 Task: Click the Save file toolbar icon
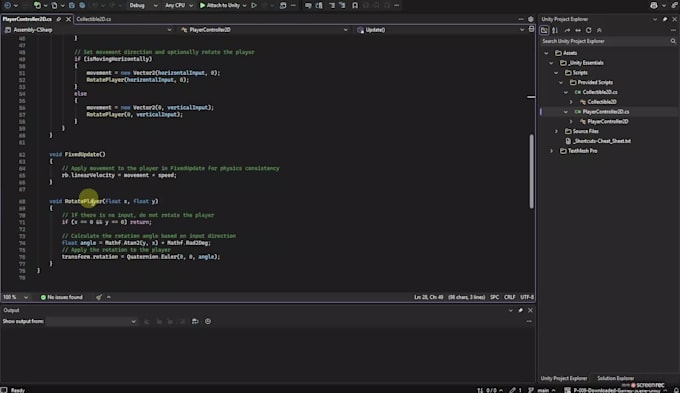click(x=72, y=5)
